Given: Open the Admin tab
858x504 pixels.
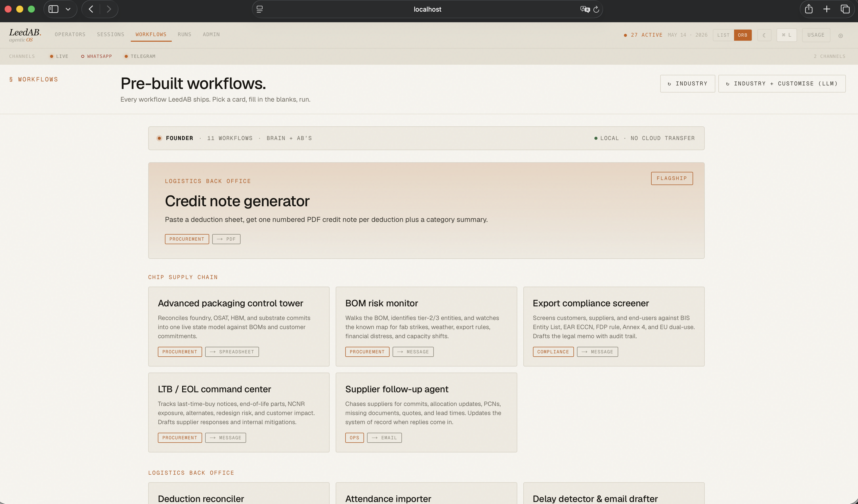Looking at the screenshot, I should pos(211,34).
